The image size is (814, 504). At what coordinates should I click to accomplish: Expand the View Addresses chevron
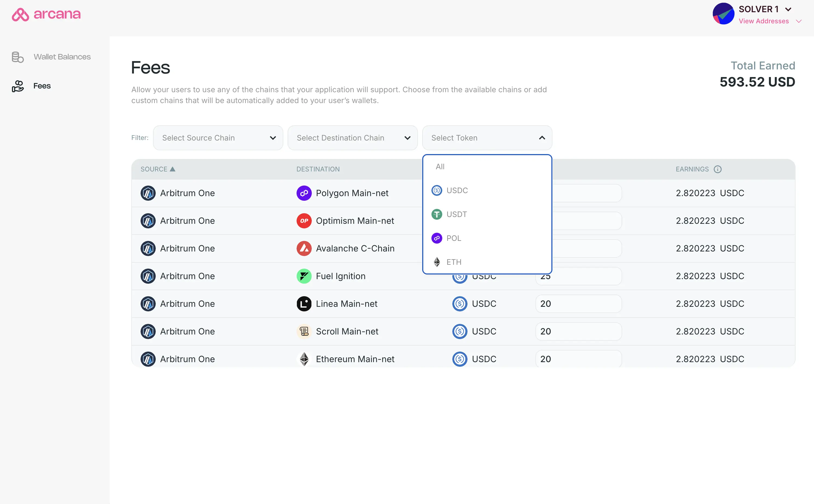pos(799,21)
